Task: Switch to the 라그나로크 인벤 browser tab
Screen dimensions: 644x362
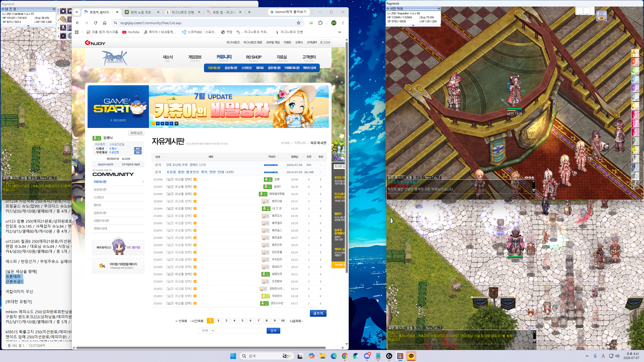Action: (x=183, y=12)
